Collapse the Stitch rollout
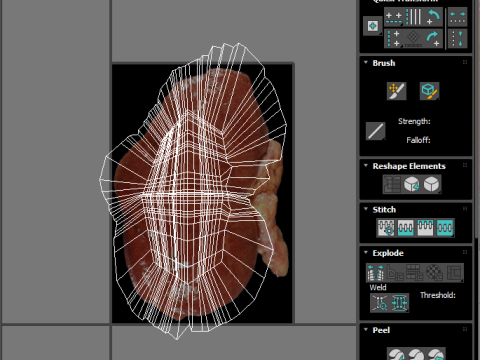Screen dimensions: 480x360 coord(366,209)
